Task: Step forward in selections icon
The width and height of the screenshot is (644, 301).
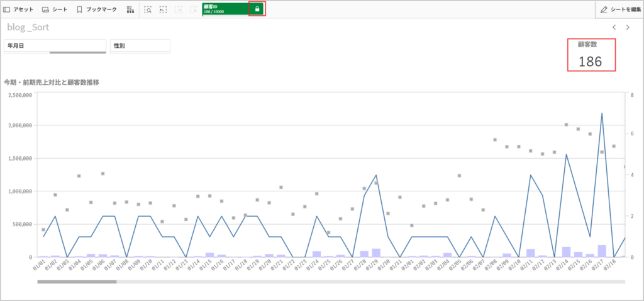Action: point(179,9)
